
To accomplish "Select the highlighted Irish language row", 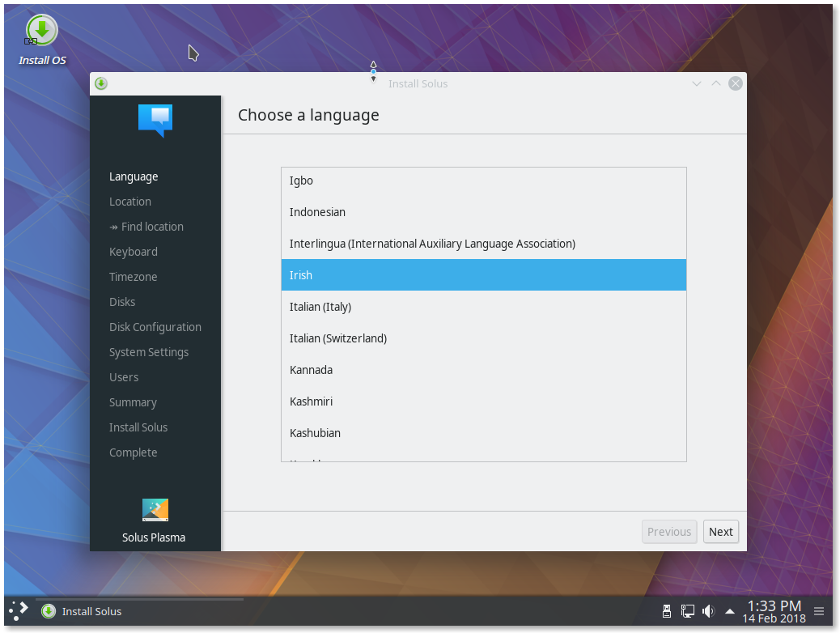I will pyautogui.click(x=483, y=275).
